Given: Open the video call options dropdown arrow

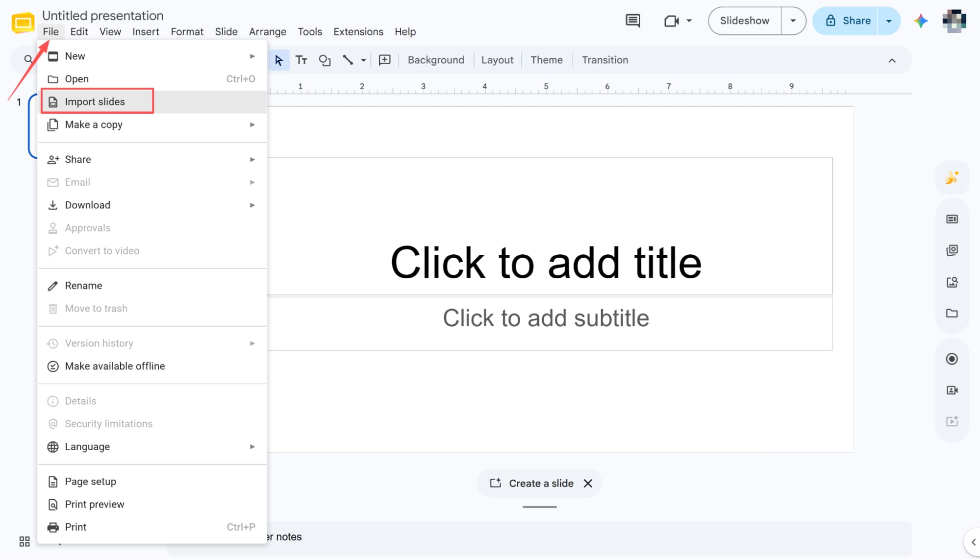Looking at the screenshot, I should point(689,21).
